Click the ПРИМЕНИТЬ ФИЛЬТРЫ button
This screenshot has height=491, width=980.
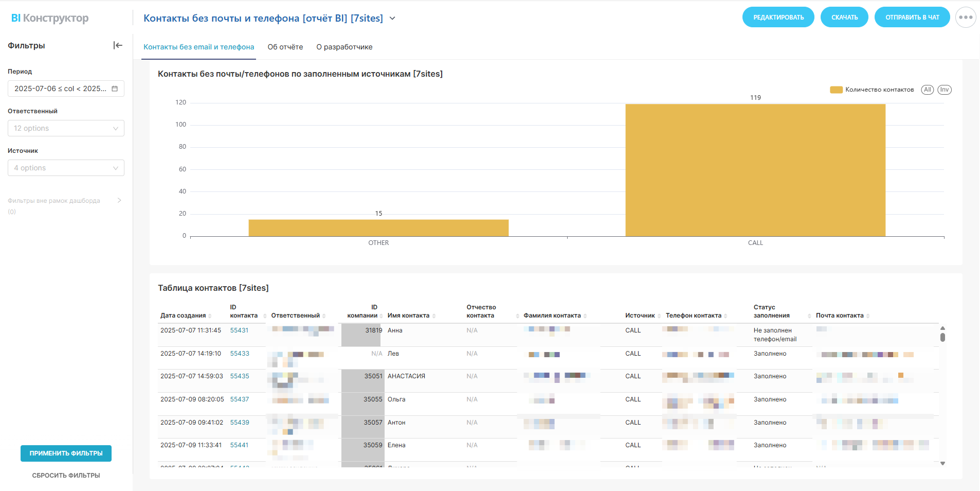click(66, 453)
